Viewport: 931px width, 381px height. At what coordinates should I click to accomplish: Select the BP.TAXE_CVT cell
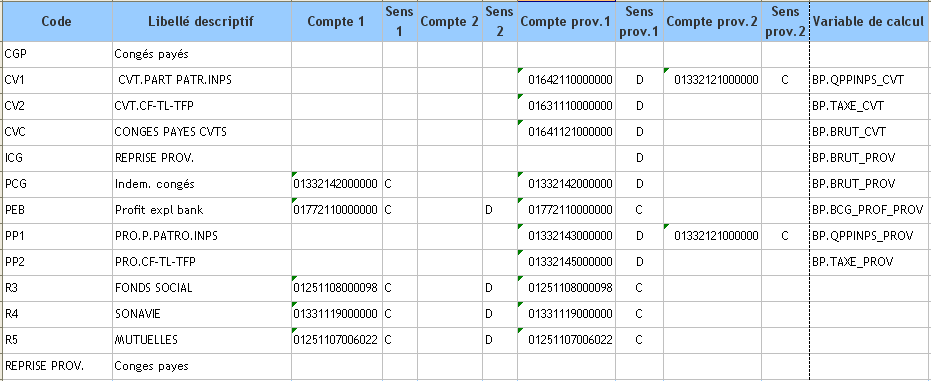(869, 106)
